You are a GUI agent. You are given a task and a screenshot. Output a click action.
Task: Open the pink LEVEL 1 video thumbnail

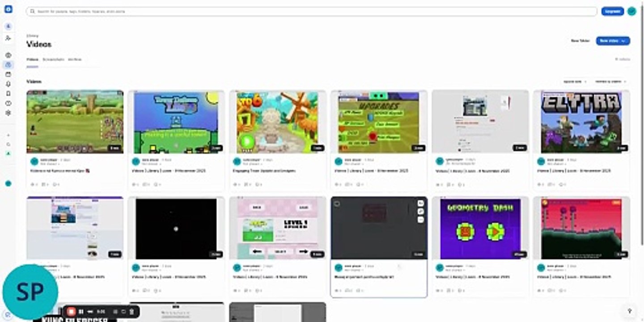pos(278,228)
